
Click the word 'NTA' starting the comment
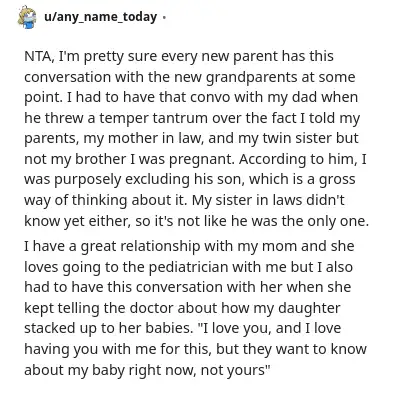coord(38,56)
